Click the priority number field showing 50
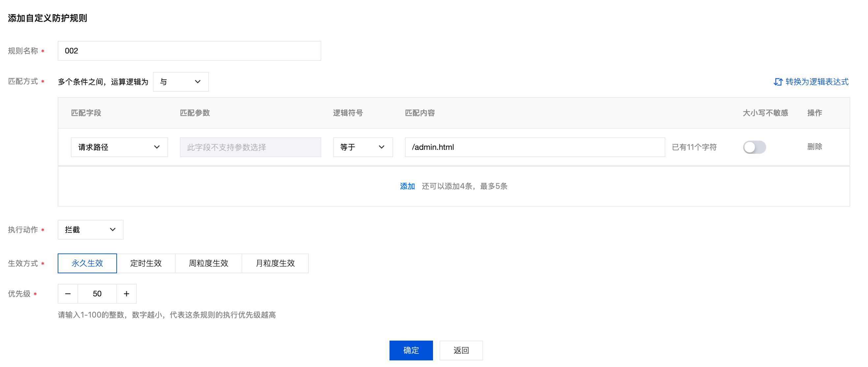Image resolution: width=868 pixels, height=367 pixels. (97, 294)
